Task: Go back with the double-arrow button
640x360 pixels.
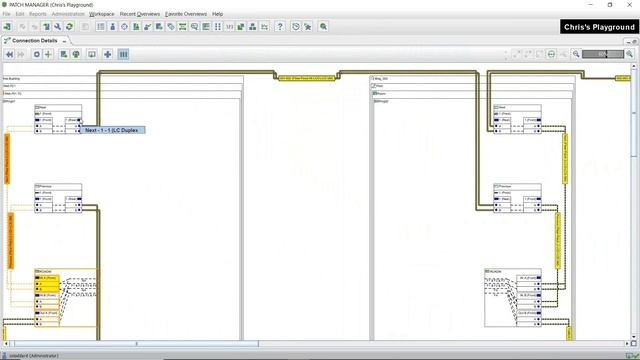Action: pos(9,54)
